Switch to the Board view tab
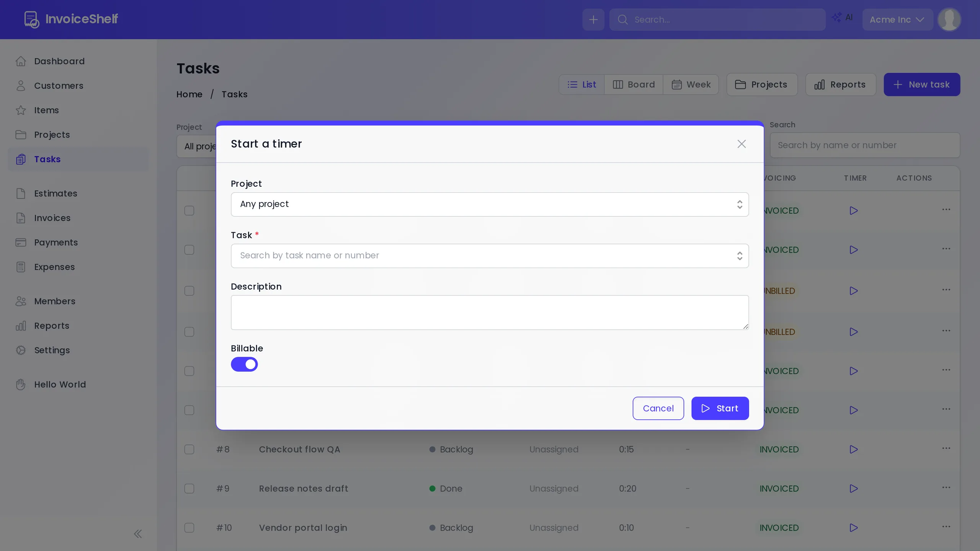 634,85
